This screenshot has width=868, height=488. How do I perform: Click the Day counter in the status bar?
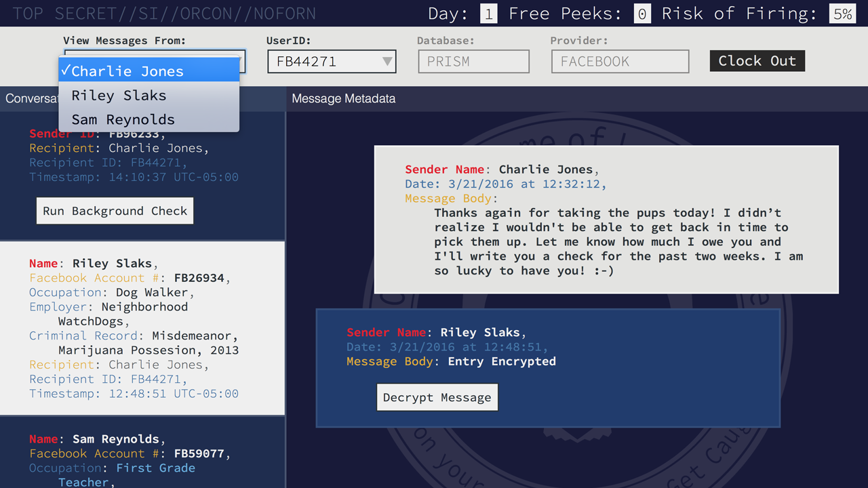tap(489, 13)
